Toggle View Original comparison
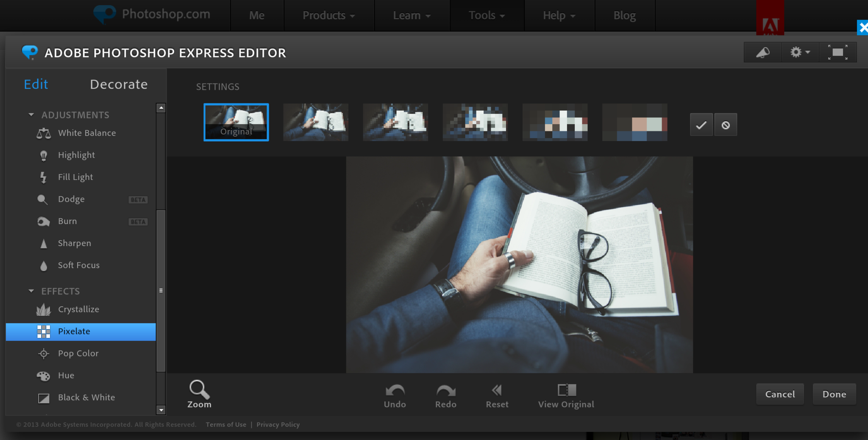The height and width of the screenshot is (440, 868). click(x=566, y=396)
